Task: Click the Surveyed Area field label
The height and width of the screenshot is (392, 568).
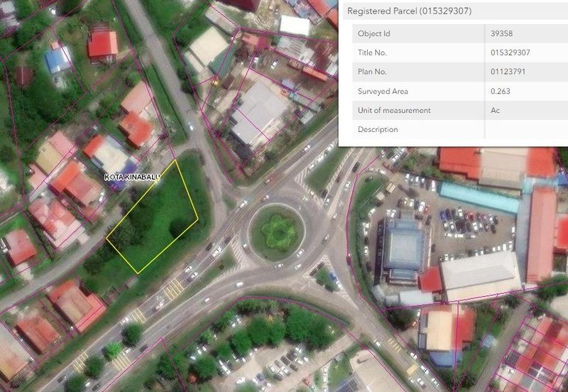Action: tap(383, 91)
